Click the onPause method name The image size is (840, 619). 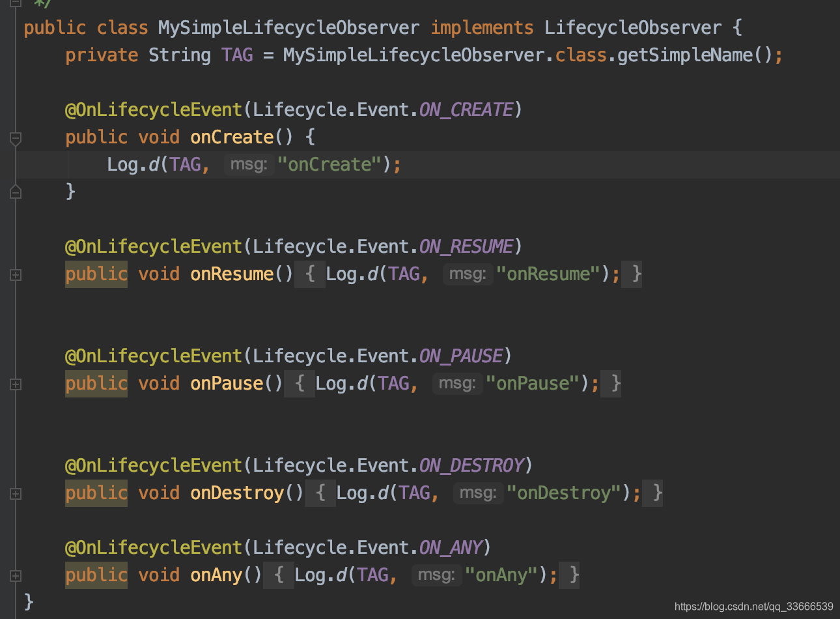point(227,384)
